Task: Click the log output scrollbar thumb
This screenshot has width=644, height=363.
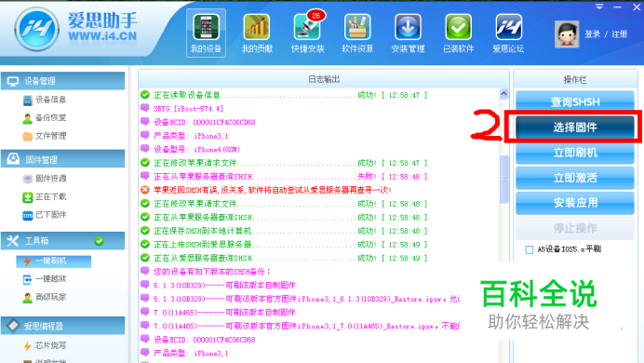Action: tap(503, 179)
